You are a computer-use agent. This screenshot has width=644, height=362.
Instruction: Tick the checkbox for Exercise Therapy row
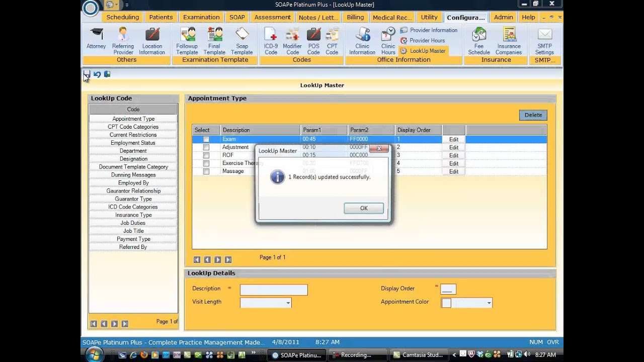pos(206,163)
